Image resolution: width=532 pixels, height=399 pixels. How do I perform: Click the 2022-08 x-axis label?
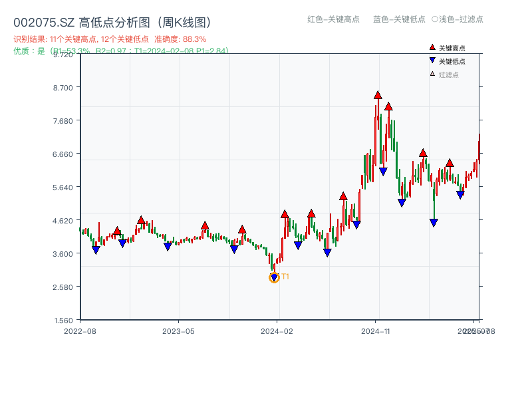point(80,331)
